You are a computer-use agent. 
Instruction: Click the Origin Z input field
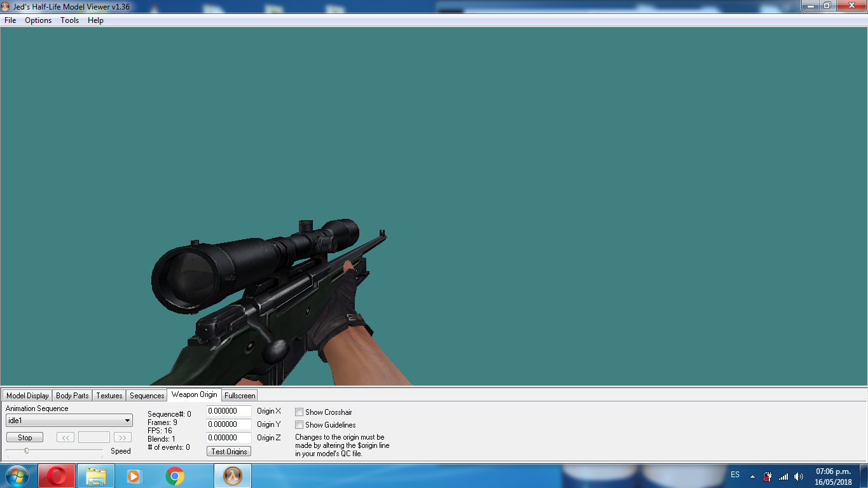[229, 438]
